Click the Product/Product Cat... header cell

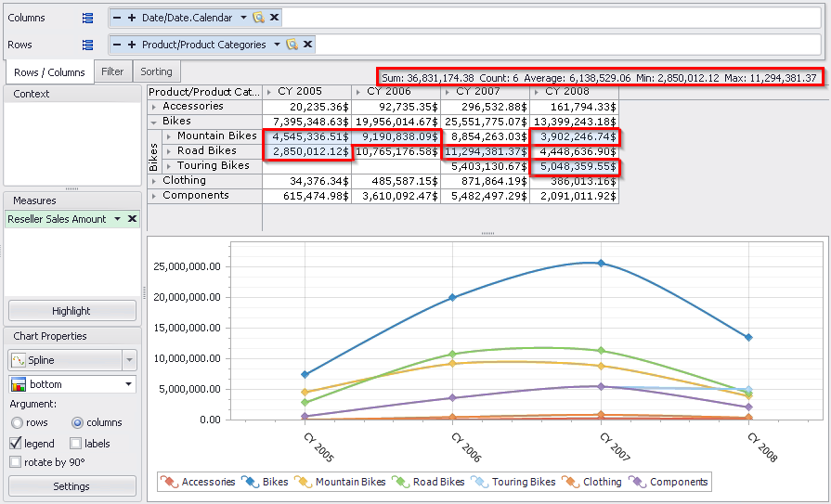point(204,92)
